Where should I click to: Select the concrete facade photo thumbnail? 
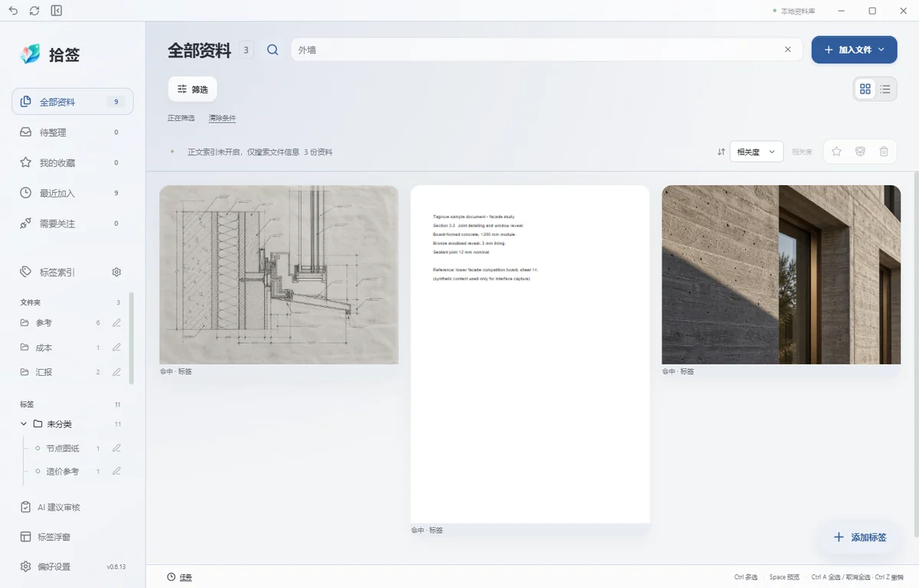(781, 274)
